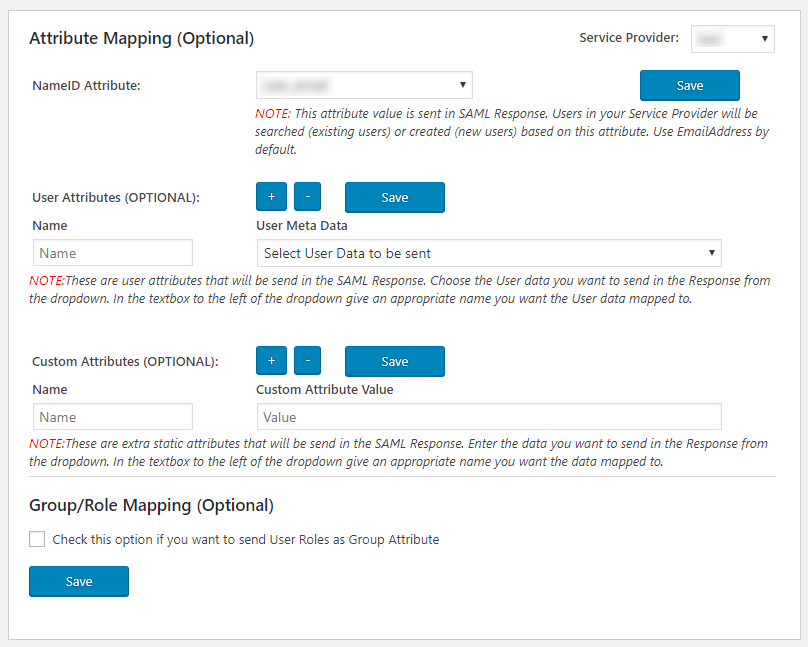Click the Name field under Custom Attributes
Screen dimensions: 808x647
[x=112, y=417]
